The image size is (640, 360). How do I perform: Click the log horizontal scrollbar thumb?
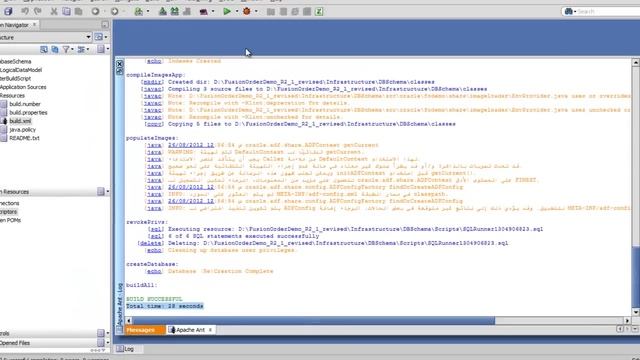coord(313,321)
